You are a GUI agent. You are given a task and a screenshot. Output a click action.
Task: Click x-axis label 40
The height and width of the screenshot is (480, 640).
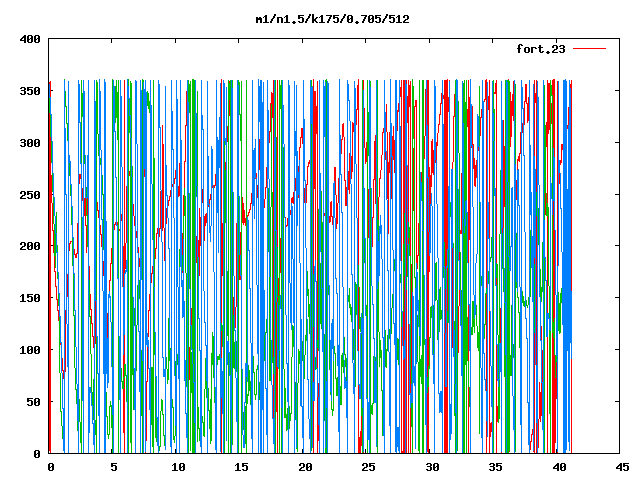point(559,467)
